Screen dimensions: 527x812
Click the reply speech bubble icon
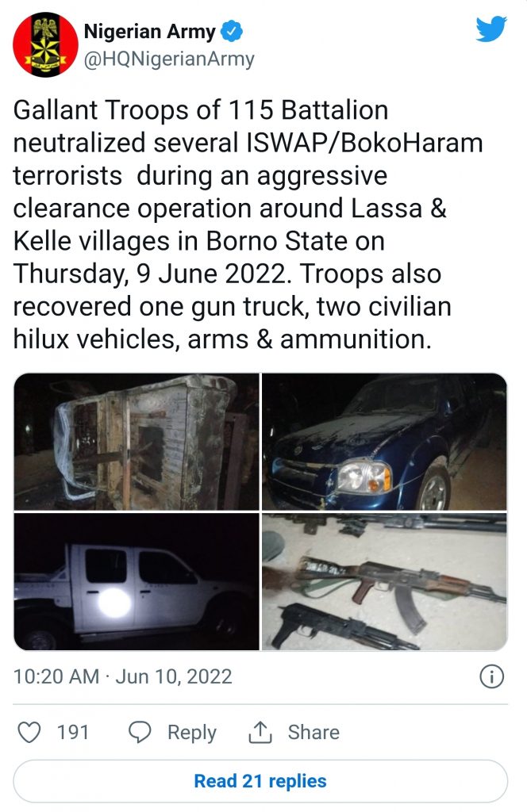click(x=140, y=732)
